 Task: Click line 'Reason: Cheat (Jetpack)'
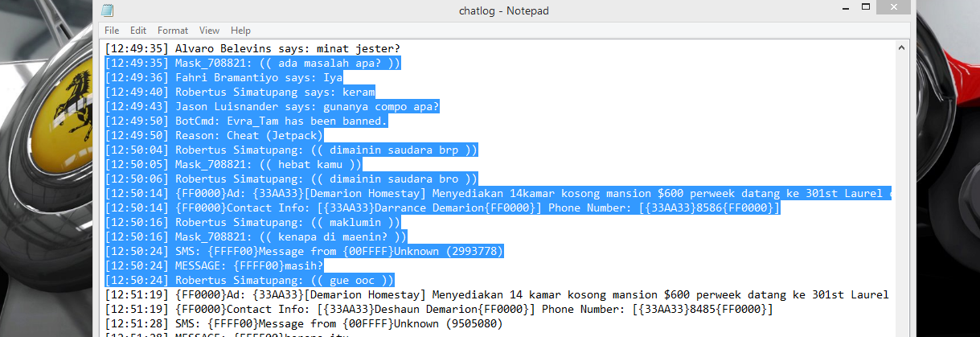click(215, 135)
